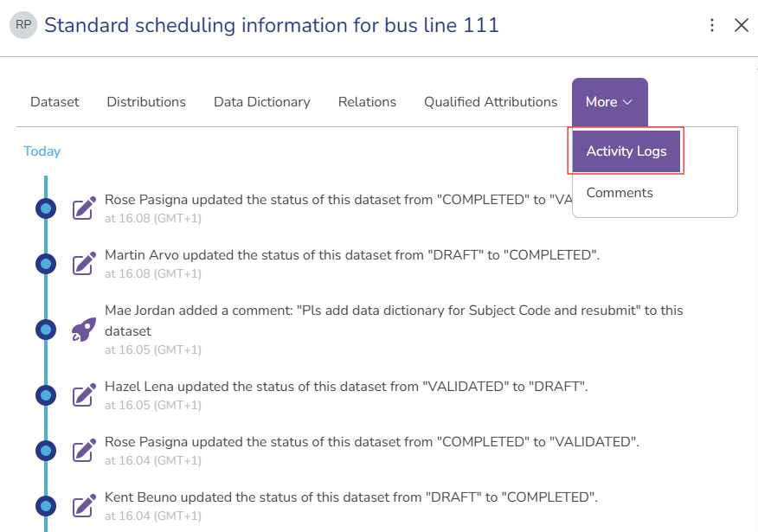This screenshot has width=758, height=532.
Task: Click the timeline dot beside Martin Arvo's entry
Action: tap(45, 263)
